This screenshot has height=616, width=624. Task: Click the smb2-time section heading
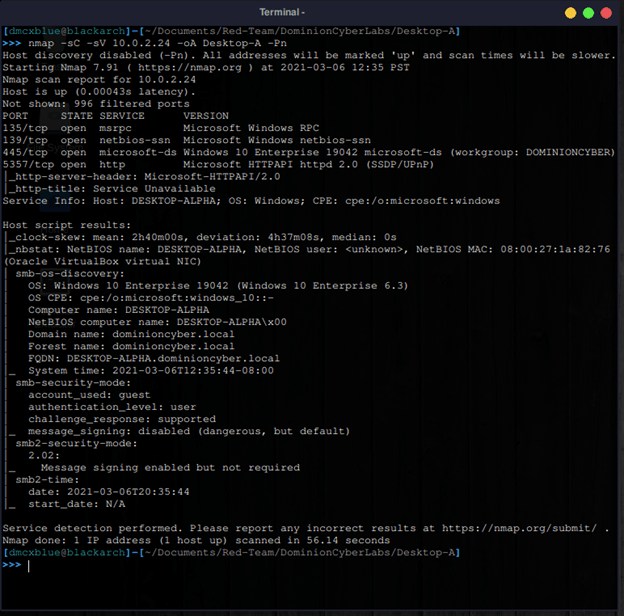click(46, 479)
